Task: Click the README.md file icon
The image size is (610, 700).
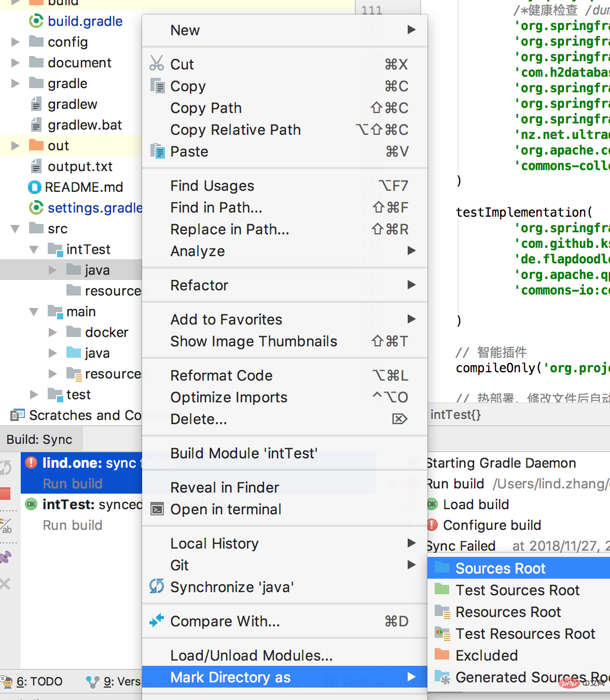Action: coord(35,187)
